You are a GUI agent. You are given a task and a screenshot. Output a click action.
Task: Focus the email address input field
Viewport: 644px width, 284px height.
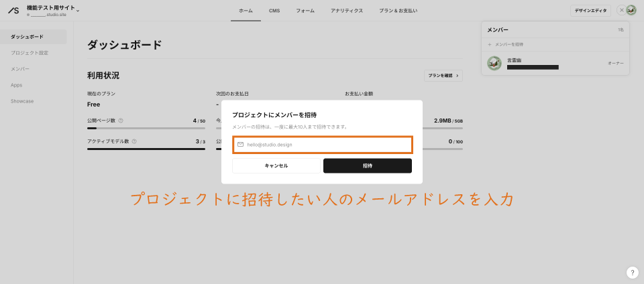point(323,145)
